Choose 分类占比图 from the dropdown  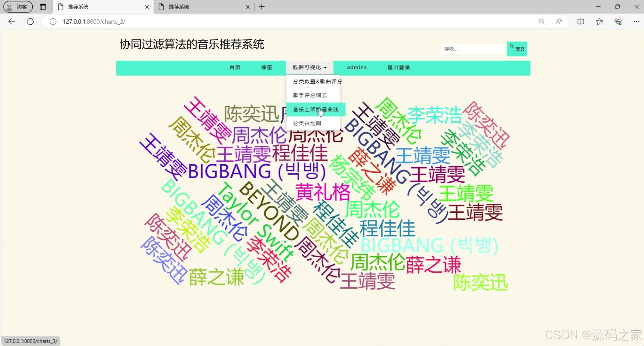coord(307,123)
